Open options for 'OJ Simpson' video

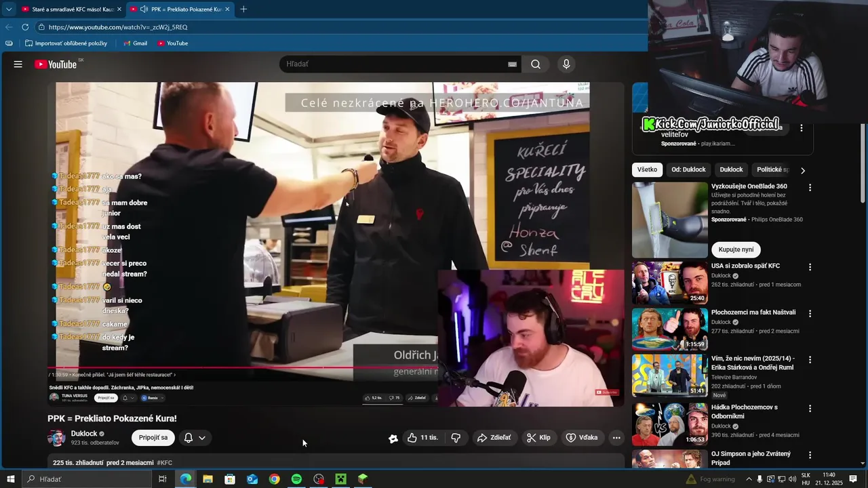[x=810, y=455]
